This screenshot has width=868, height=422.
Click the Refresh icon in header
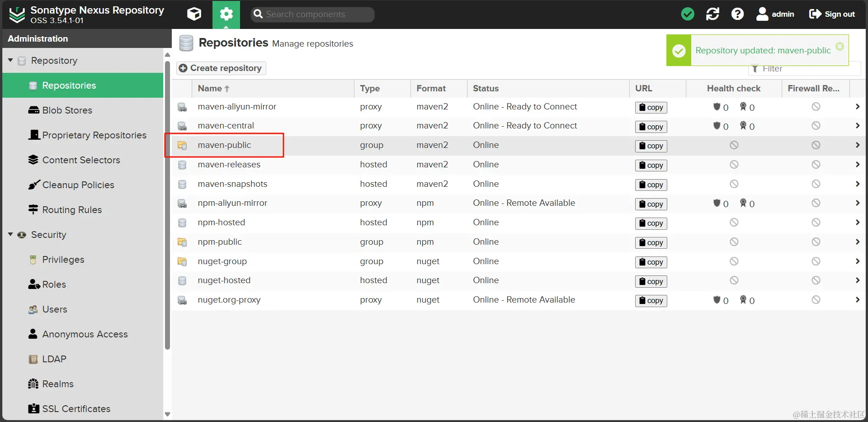(712, 14)
